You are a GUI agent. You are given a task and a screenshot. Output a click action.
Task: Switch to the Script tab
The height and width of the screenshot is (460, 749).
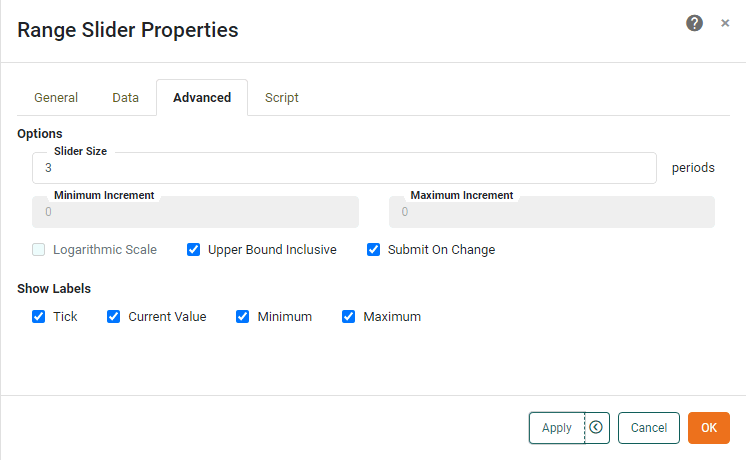pyautogui.click(x=282, y=98)
